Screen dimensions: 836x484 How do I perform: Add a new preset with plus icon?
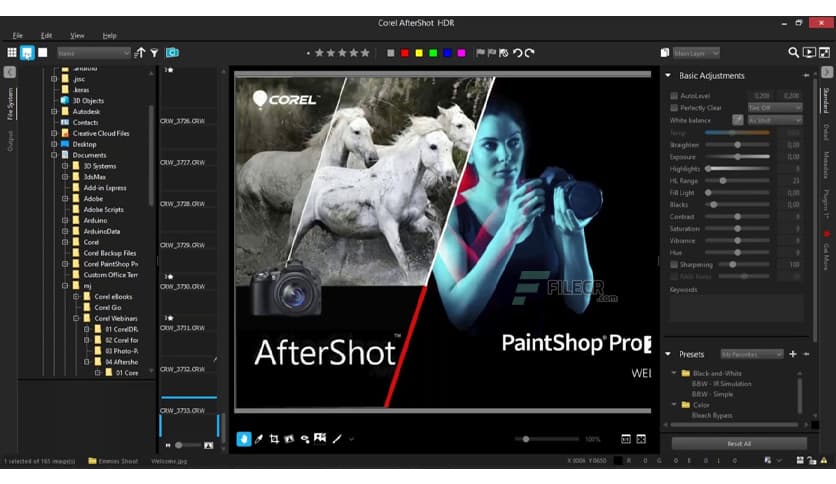coord(793,354)
